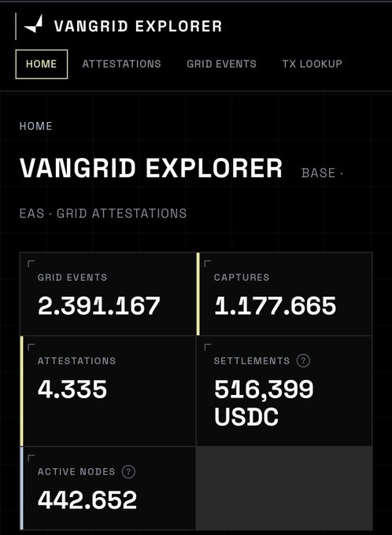
Task: Go to the TX Lookup tab
Action: [x=312, y=64]
